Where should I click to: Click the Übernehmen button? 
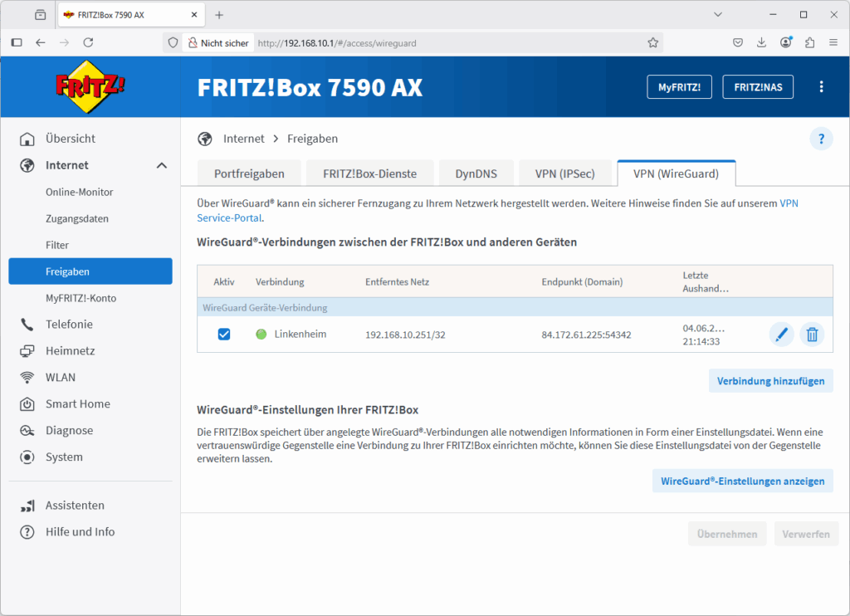pos(727,534)
